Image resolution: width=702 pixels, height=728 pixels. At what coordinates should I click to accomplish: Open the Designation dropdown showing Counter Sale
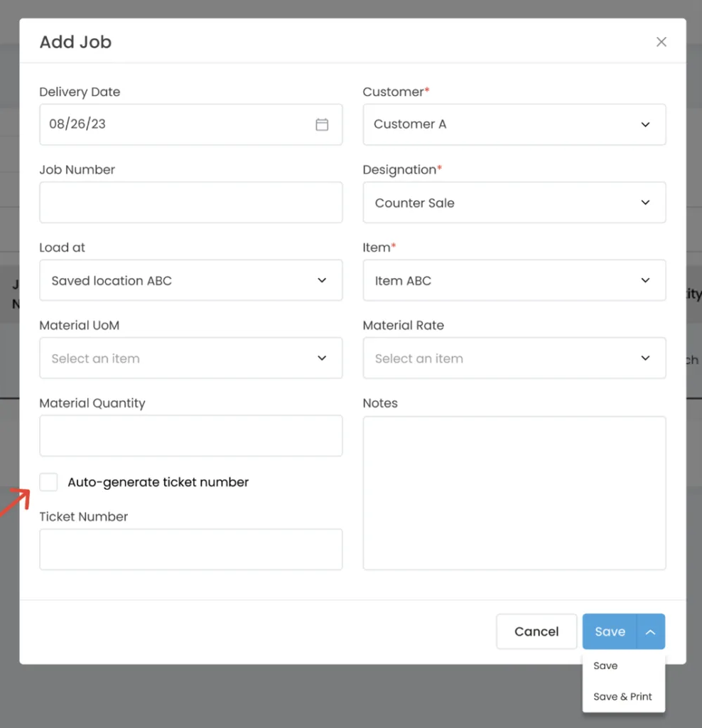(514, 203)
